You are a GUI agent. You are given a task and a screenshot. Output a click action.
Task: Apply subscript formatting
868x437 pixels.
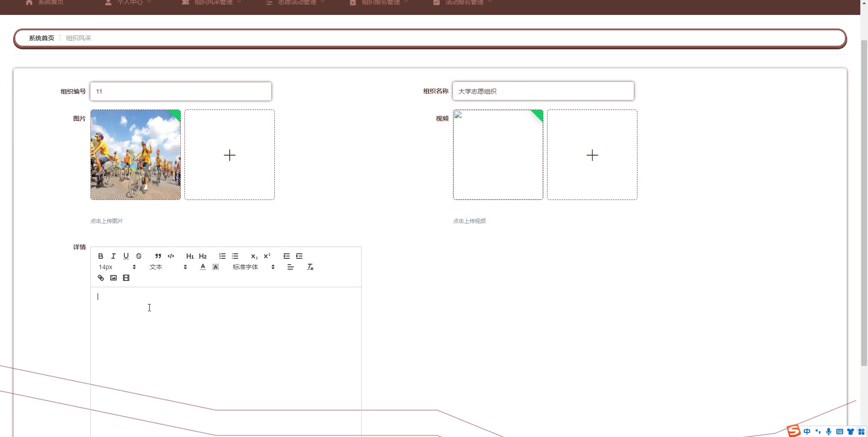(x=255, y=256)
